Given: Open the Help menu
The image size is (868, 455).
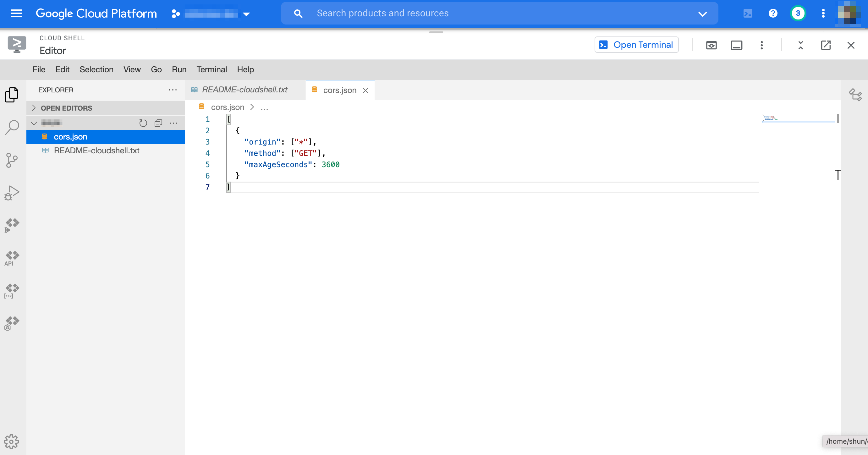Looking at the screenshot, I should point(245,69).
